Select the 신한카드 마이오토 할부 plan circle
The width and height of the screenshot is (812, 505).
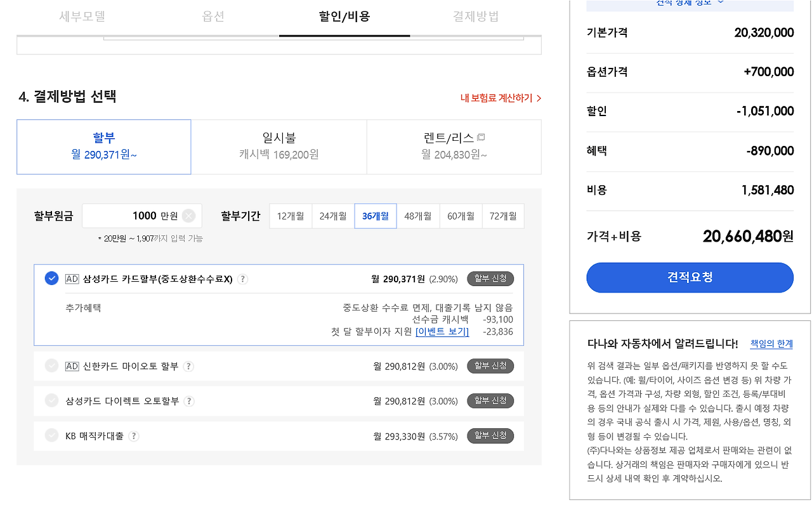(x=51, y=365)
